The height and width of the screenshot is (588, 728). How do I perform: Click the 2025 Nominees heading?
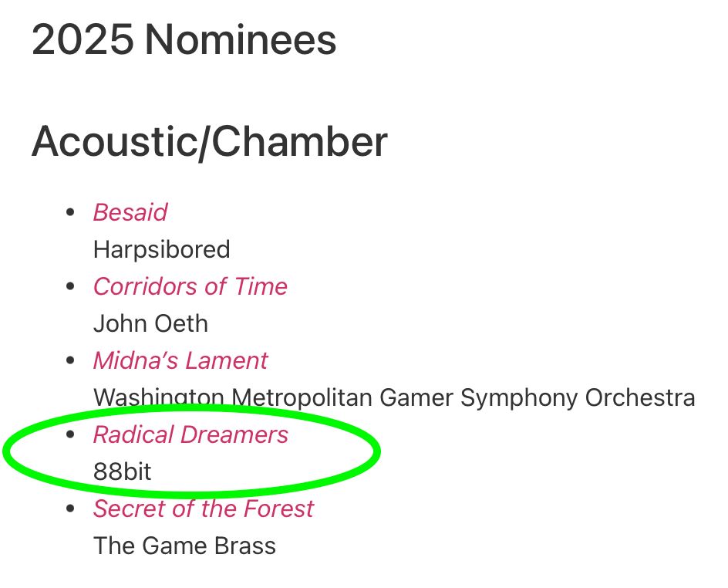pyautogui.click(x=184, y=40)
